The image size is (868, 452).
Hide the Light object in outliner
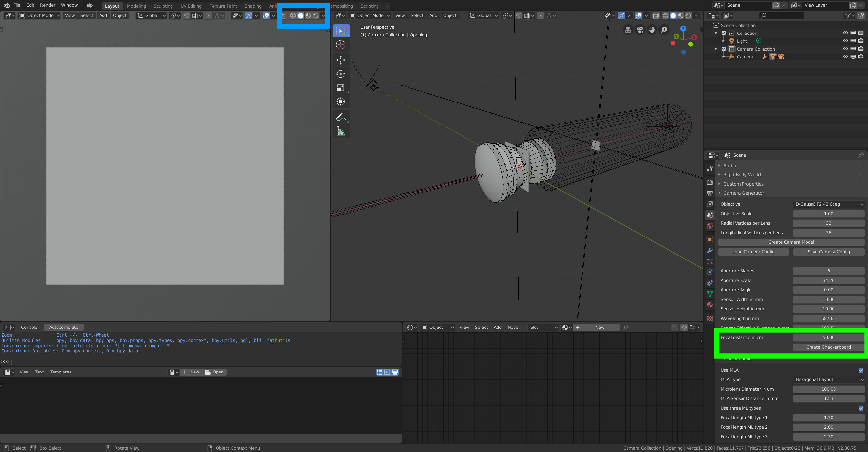[x=845, y=41]
